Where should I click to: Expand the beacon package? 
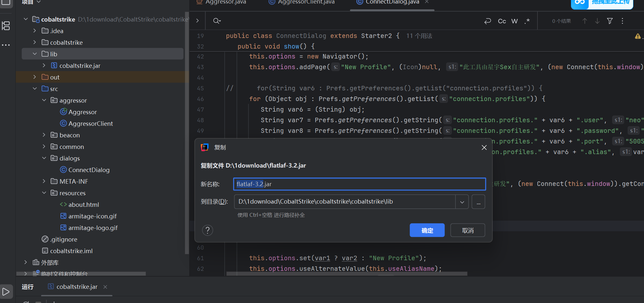tap(44, 135)
